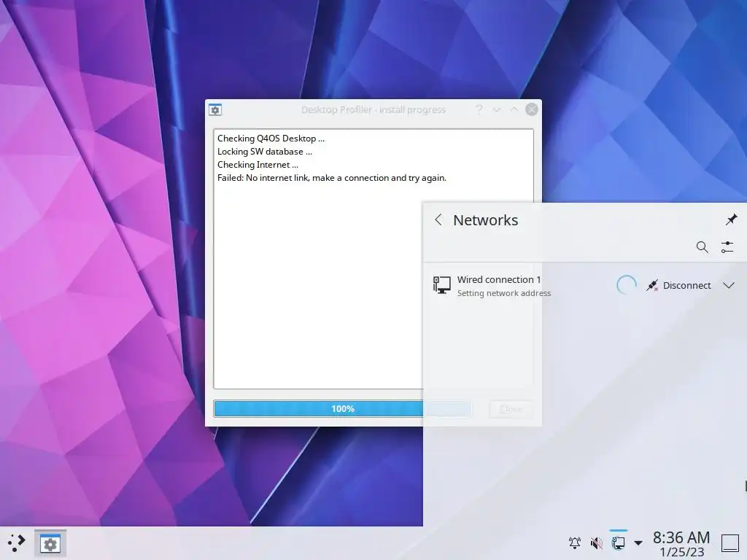Click 'Locking SW database ...' log line
Viewport: 747px width, 560px height.
[264, 152]
